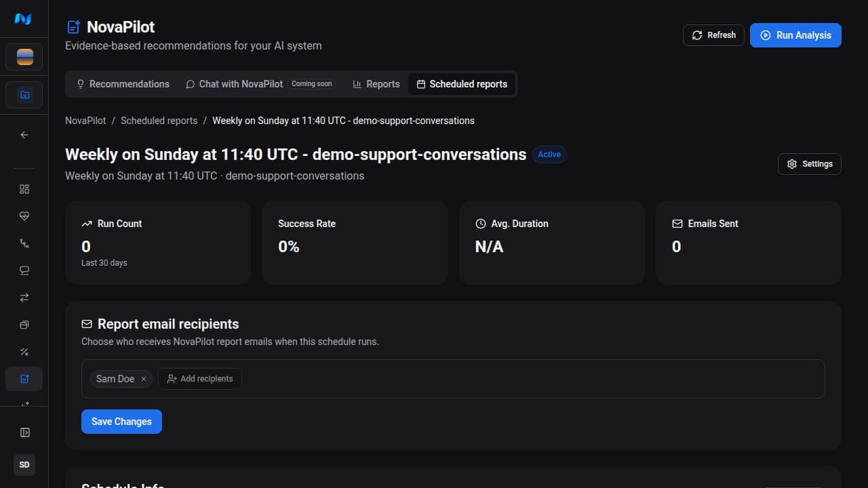Viewport: 868px width, 488px height.
Task: Click the Refresh button
Action: (713, 35)
